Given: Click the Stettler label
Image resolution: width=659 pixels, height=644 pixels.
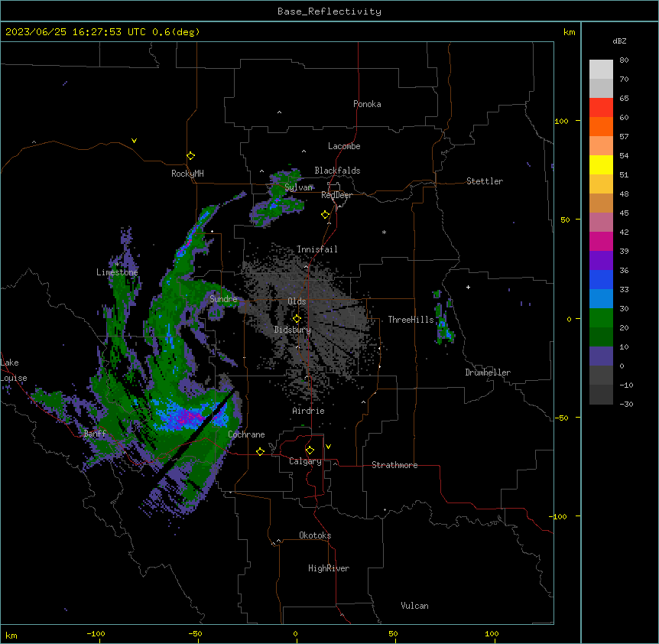Looking at the screenshot, I should click(485, 181).
